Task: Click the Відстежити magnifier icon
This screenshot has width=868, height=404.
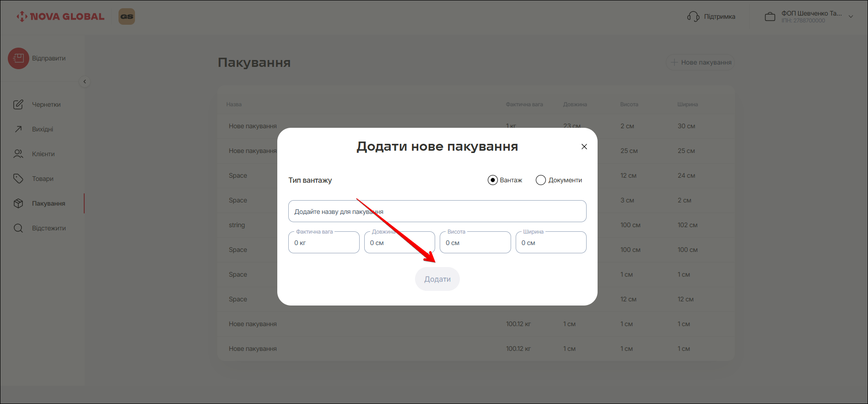Action: 18,228
